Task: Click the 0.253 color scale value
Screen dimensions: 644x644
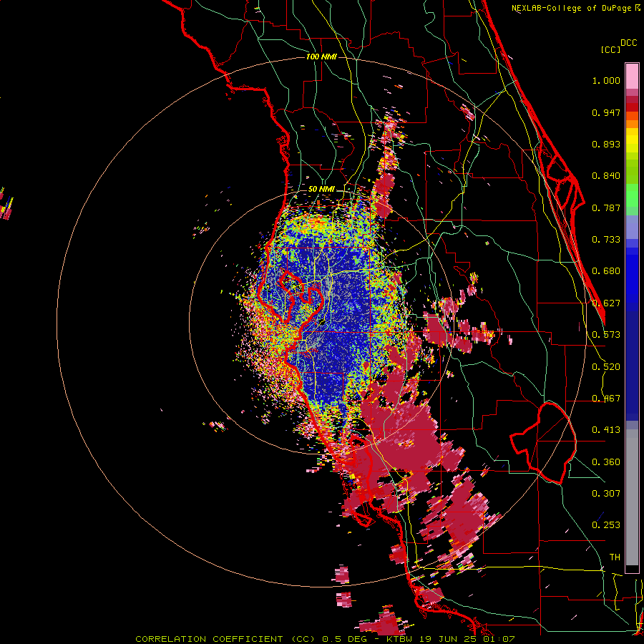Action: point(606,525)
